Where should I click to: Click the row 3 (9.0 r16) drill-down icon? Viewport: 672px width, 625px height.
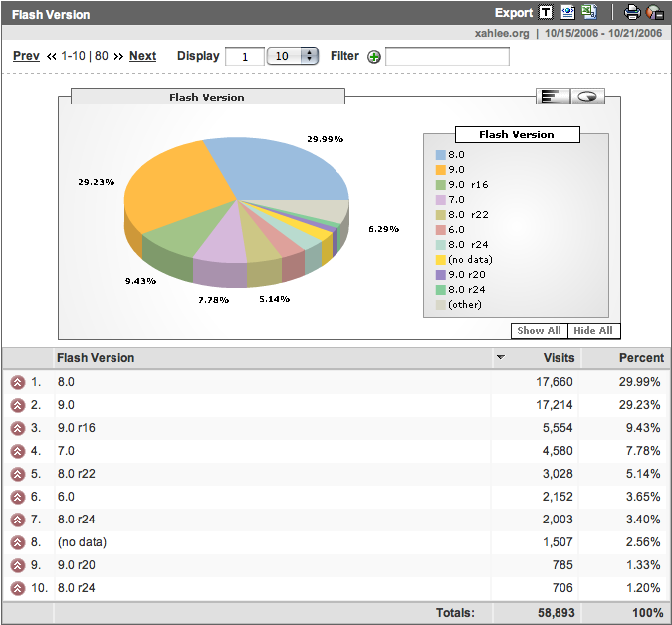pyautogui.click(x=17, y=428)
